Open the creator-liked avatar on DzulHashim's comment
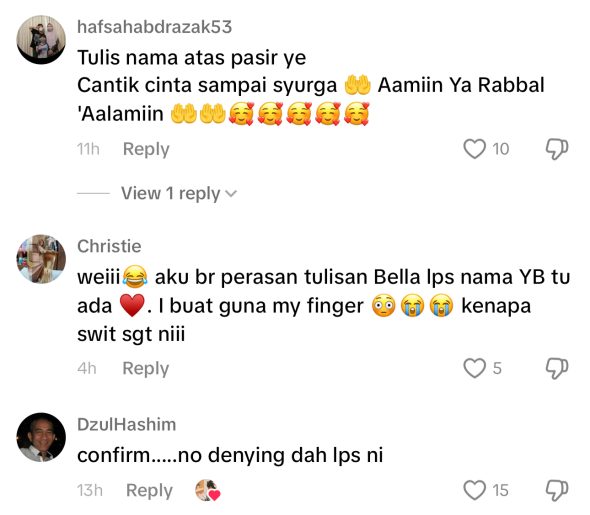The width and height of the screenshot is (590, 515). 207,490
